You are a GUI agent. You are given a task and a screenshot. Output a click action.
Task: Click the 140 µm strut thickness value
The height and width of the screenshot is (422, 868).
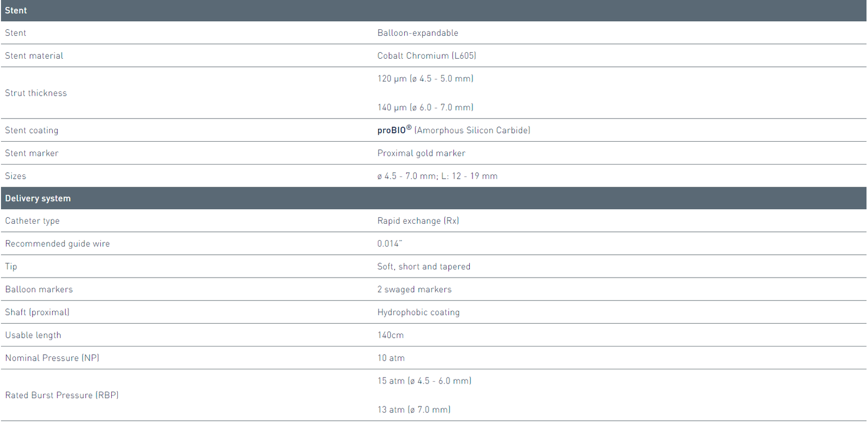(425, 108)
